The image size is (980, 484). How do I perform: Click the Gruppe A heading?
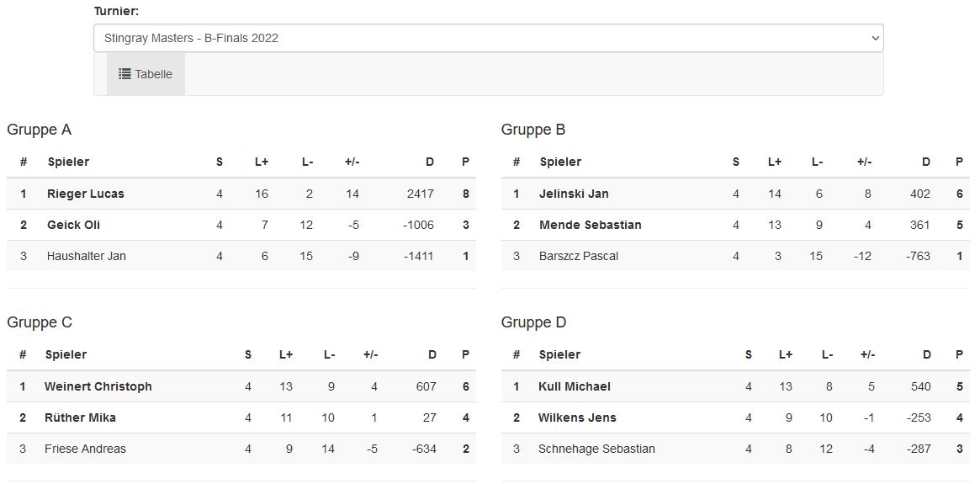pos(39,130)
